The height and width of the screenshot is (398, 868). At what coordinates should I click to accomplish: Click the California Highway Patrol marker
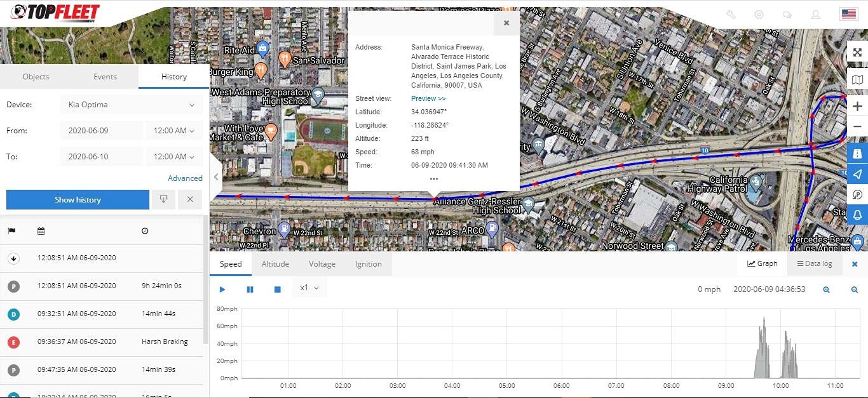[x=755, y=183]
